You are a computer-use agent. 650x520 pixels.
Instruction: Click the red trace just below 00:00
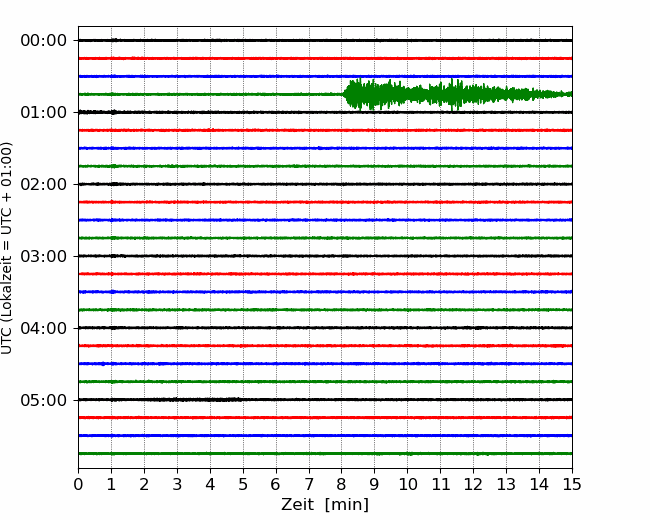[x=325, y=58]
